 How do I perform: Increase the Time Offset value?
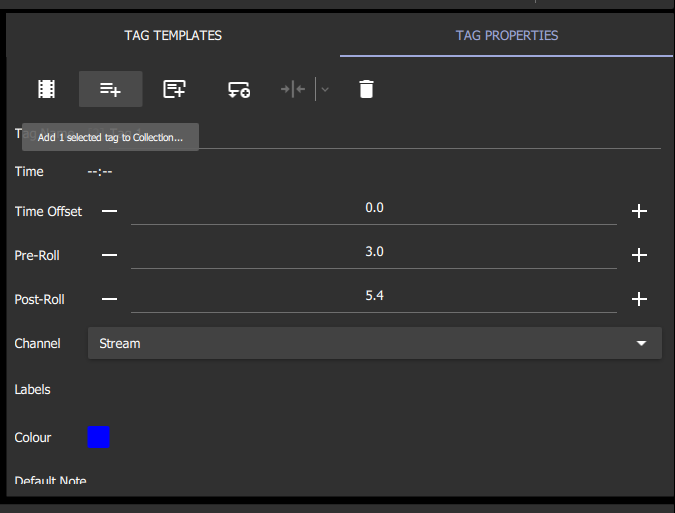[x=640, y=211]
